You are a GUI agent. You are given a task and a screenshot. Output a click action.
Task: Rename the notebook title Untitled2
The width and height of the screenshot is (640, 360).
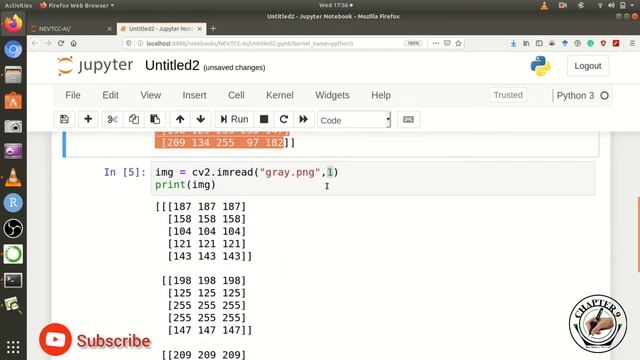click(172, 66)
